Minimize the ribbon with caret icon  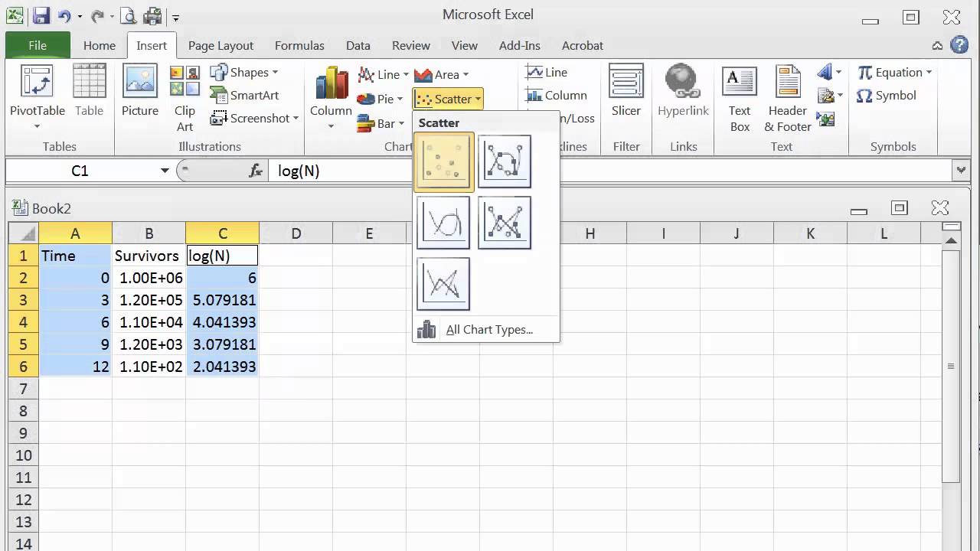[937, 46]
